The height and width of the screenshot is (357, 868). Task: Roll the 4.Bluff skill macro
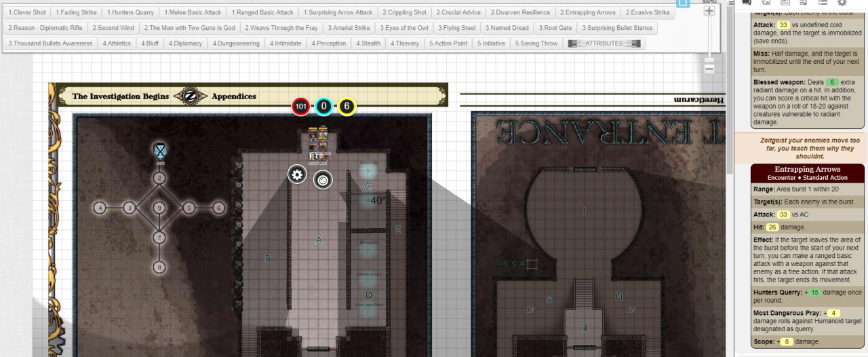point(149,43)
